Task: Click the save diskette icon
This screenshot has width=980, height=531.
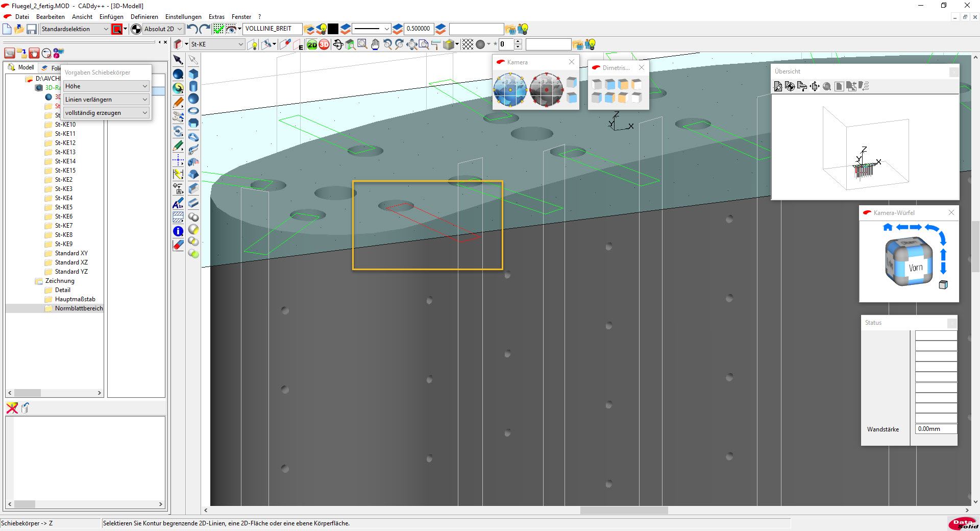Action: 32,29
